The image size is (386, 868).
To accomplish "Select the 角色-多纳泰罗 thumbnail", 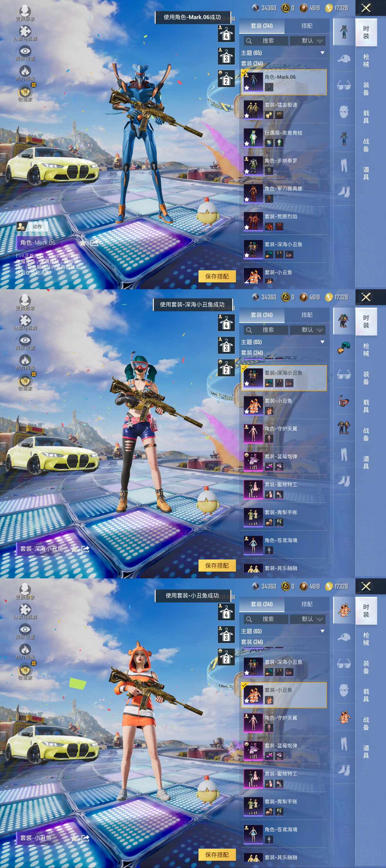I will coord(253,165).
